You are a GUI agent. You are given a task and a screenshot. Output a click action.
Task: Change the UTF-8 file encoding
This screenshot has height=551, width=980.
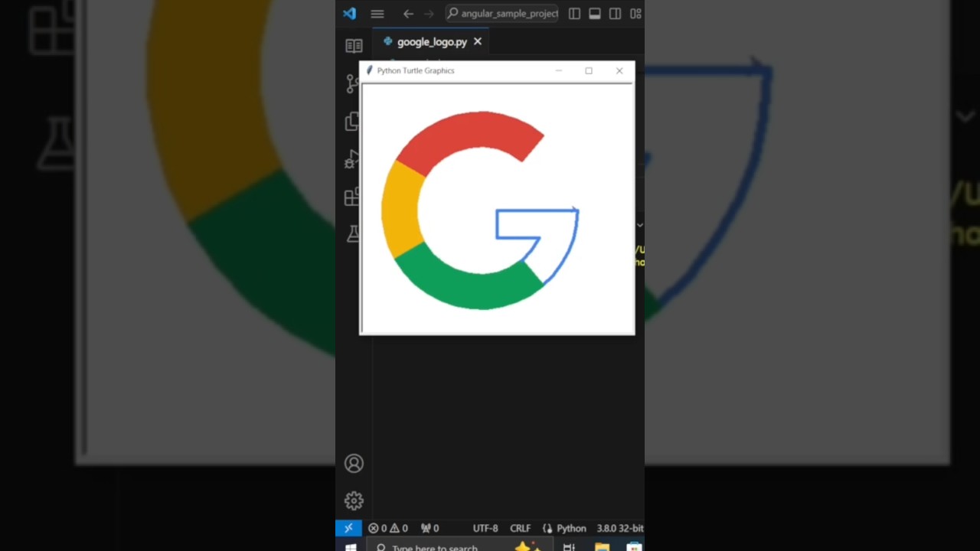(485, 528)
